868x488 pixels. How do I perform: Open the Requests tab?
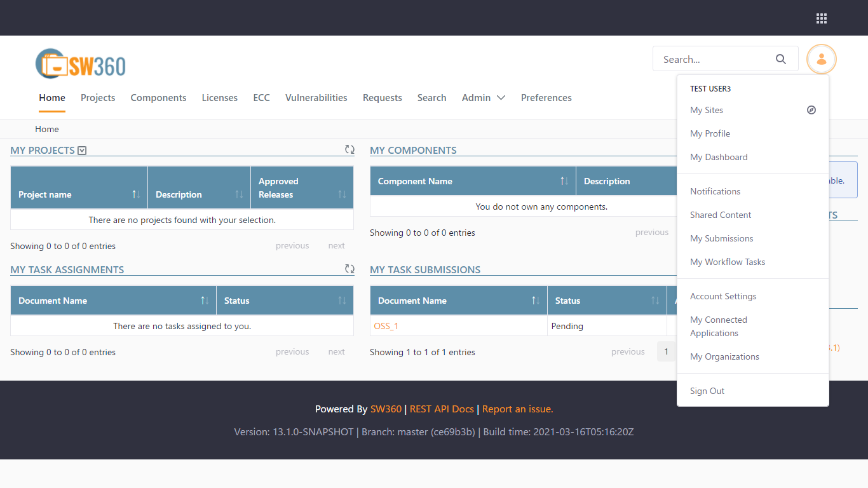[x=383, y=98]
